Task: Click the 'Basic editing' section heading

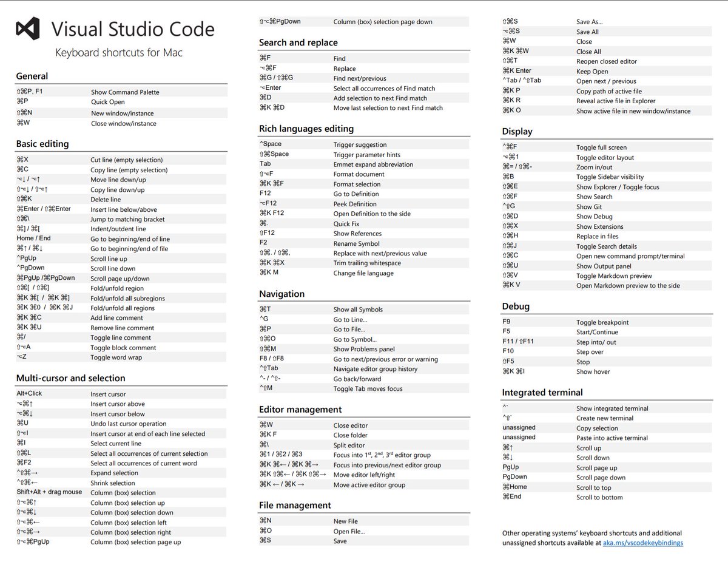Action: 42,144
